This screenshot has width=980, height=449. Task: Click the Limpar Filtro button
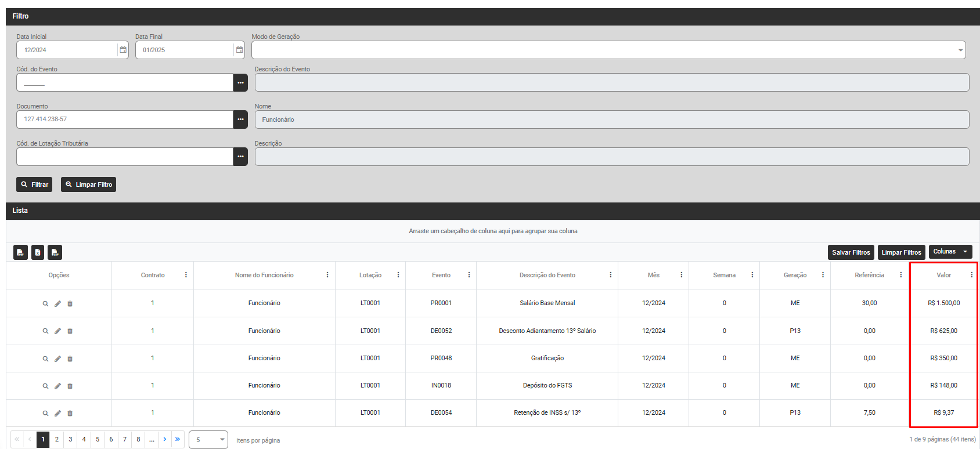88,184
